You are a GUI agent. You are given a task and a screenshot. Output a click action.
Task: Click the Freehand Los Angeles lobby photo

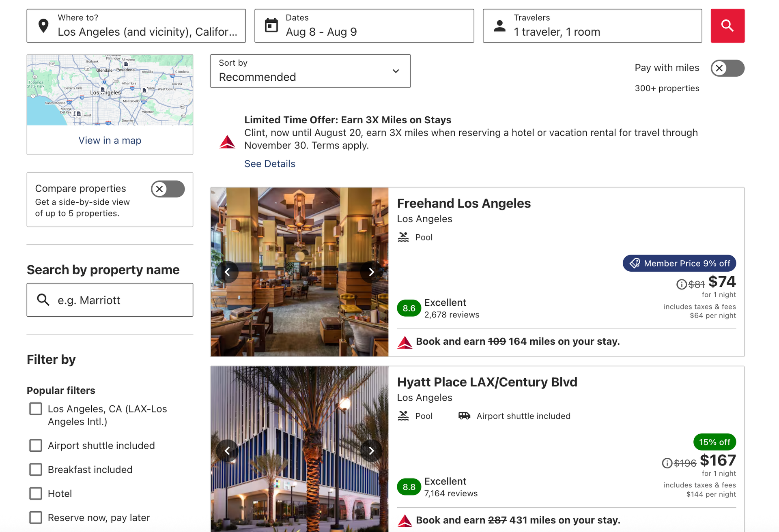coord(299,272)
